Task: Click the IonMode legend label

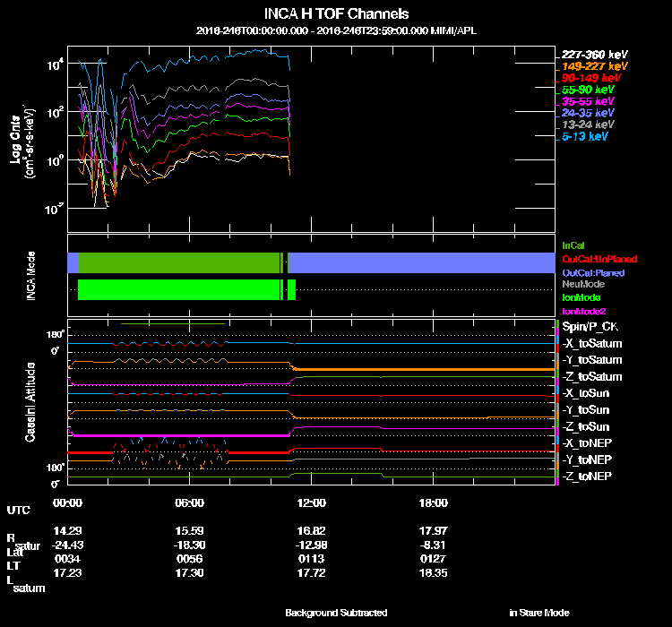Action: click(x=582, y=297)
